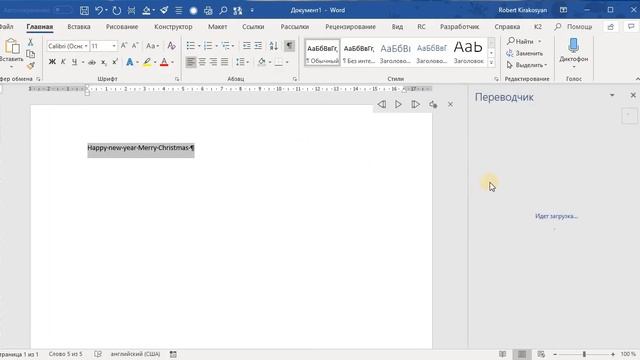This screenshot has height=360, width=640.
Task: Open the font size dropdown
Action: click(114, 46)
